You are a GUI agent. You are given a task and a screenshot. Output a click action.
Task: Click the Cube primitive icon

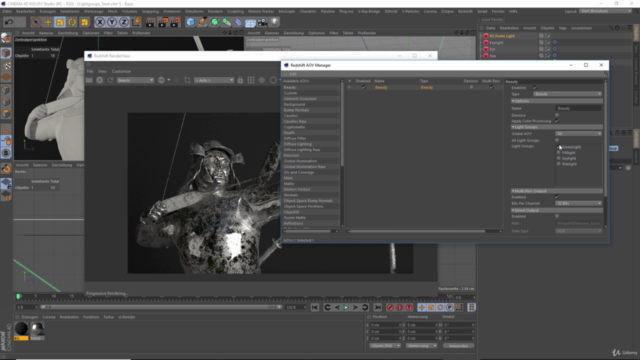190,22
